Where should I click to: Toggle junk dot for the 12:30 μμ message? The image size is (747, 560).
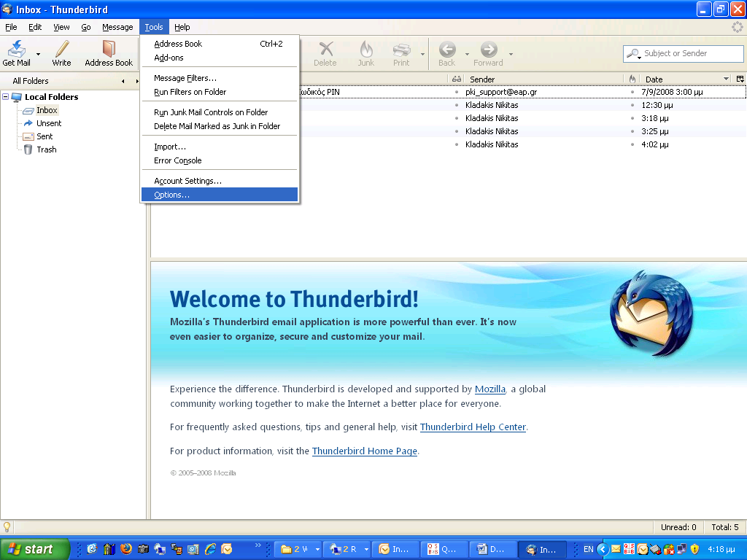(632, 105)
